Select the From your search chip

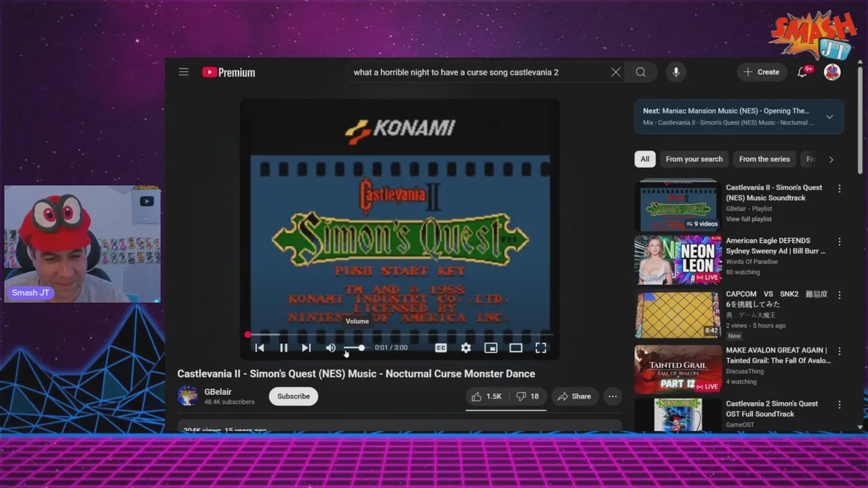tap(694, 159)
